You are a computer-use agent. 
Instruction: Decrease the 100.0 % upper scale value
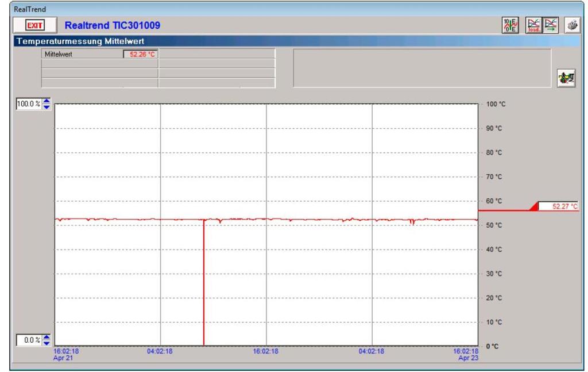tap(47, 107)
